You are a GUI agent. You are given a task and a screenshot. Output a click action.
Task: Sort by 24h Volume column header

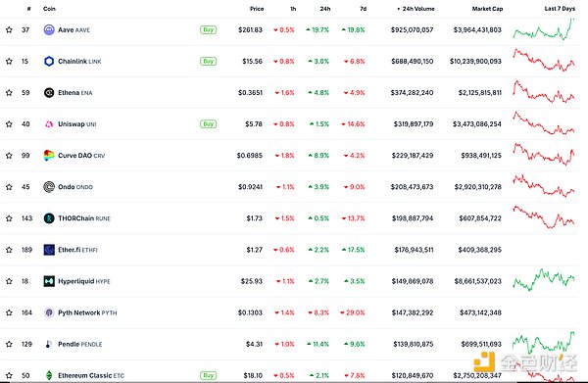point(416,9)
